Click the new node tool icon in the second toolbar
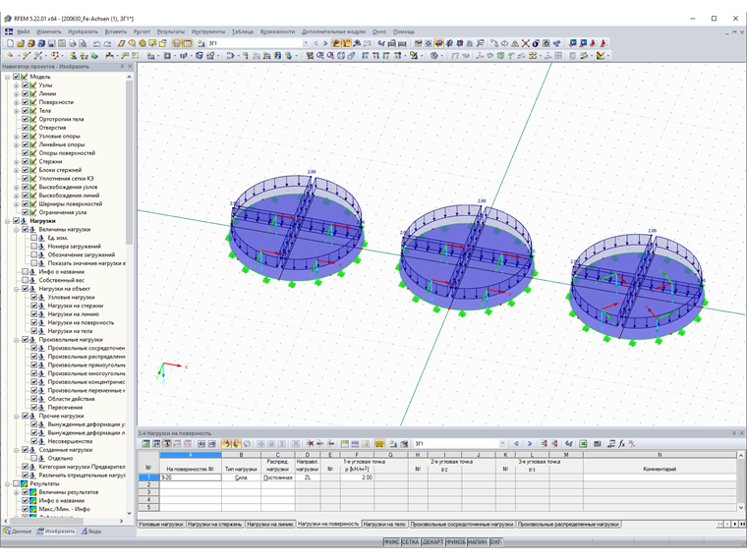This screenshot has width=747, height=560. coord(10,56)
